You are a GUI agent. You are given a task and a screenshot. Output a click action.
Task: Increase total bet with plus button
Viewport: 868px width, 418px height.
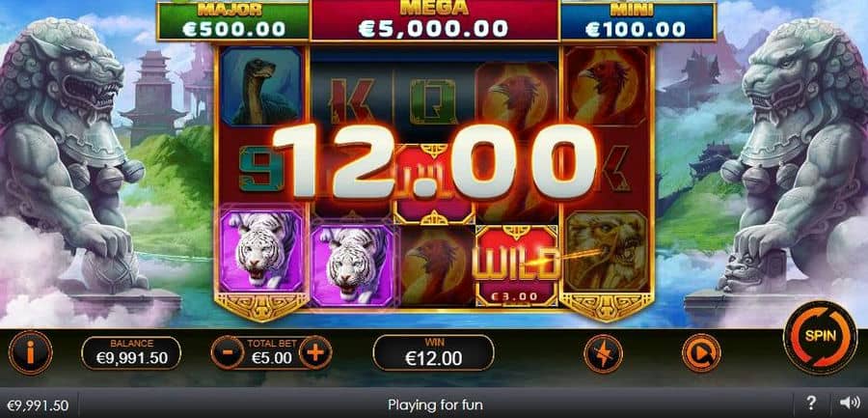(x=315, y=352)
